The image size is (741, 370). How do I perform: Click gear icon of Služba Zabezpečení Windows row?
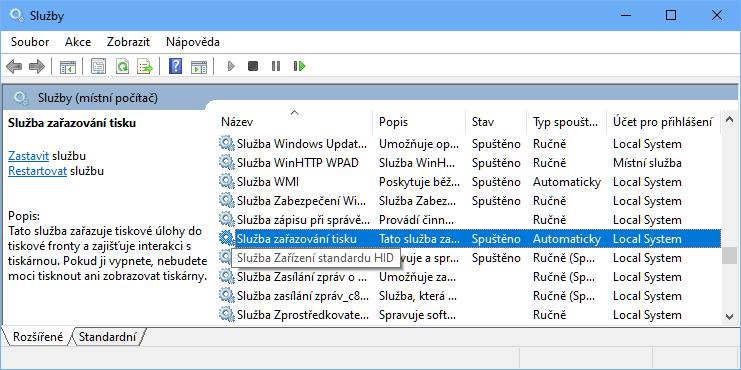[227, 201]
